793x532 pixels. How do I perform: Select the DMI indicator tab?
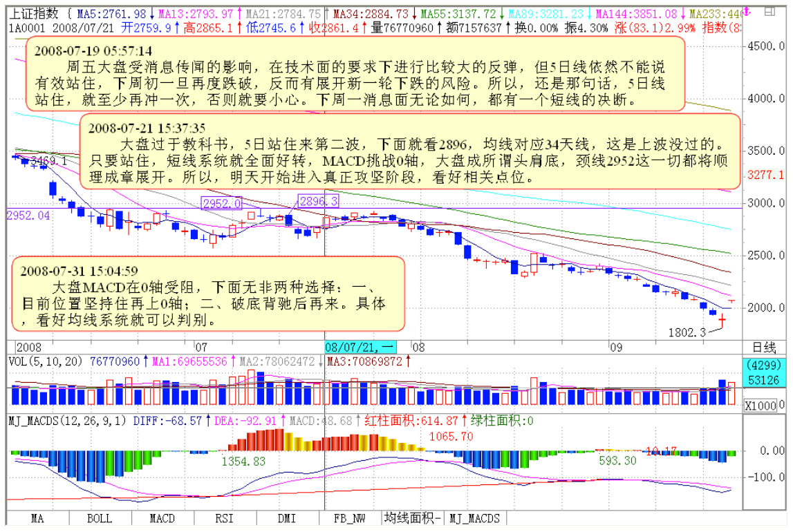click(x=287, y=518)
